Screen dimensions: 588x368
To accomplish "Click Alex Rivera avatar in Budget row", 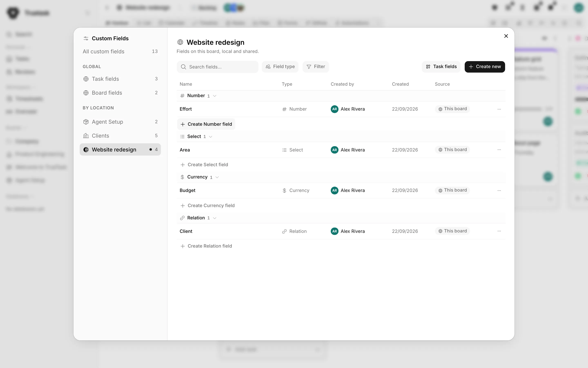I will [334, 190].
